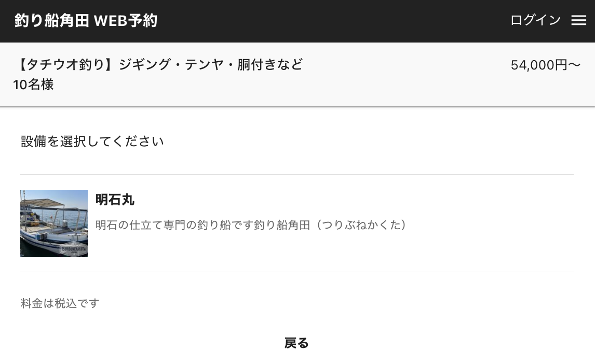Click the 【タチウオ釣り】 plan title

point(65,65)
